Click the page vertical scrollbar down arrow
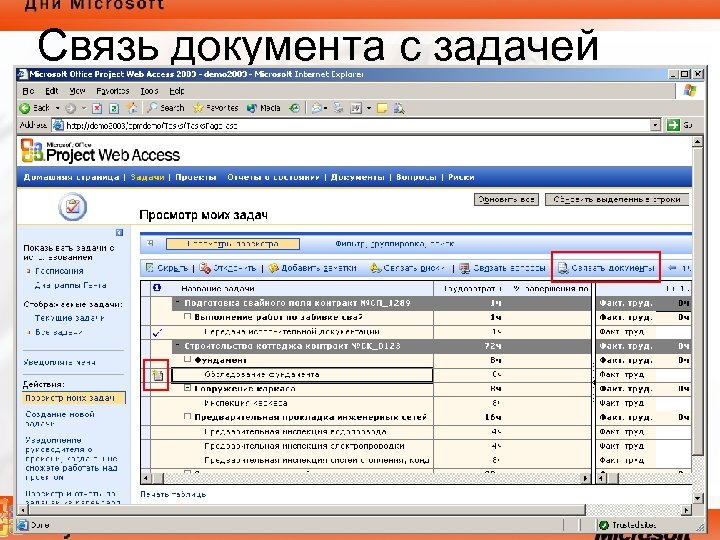This screenshot has width=720, height=540. [697, 497]
